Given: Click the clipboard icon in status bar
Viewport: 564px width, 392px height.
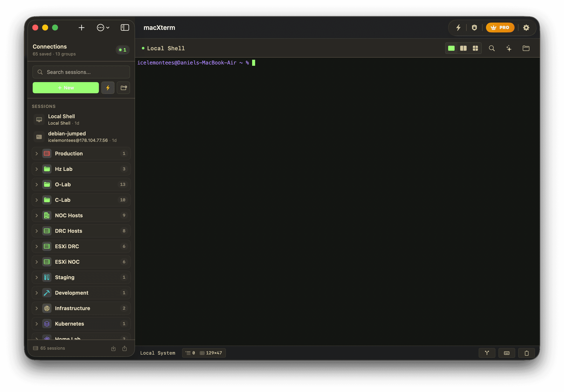Looking at the screenshot, I should pos(526,353).
